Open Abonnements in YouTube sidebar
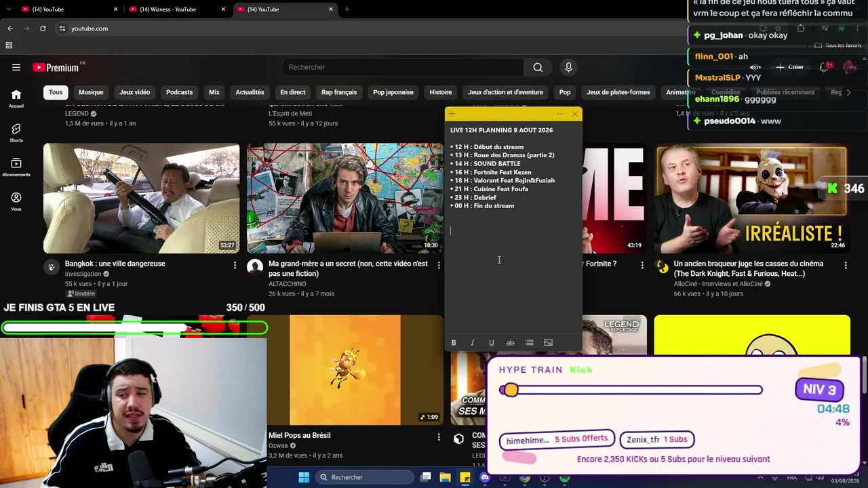Viewport: 868px width, 488px height. click(x=16, y=167)
